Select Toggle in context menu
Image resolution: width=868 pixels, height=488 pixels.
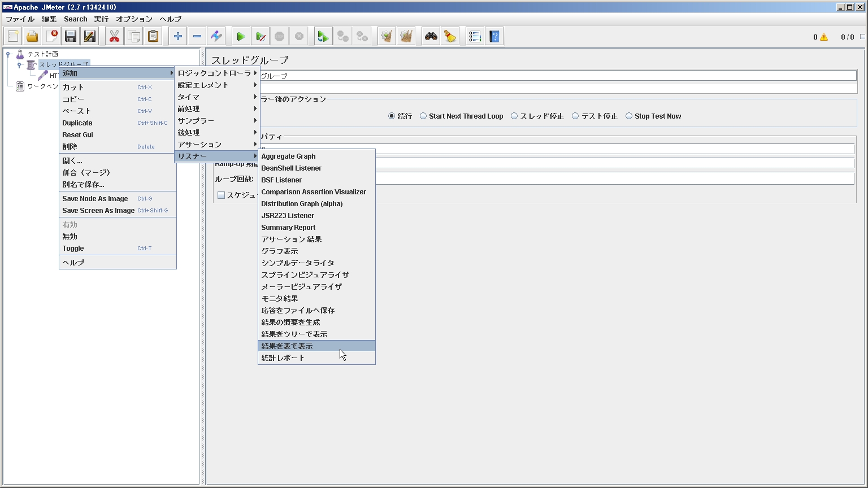point(118,249)
